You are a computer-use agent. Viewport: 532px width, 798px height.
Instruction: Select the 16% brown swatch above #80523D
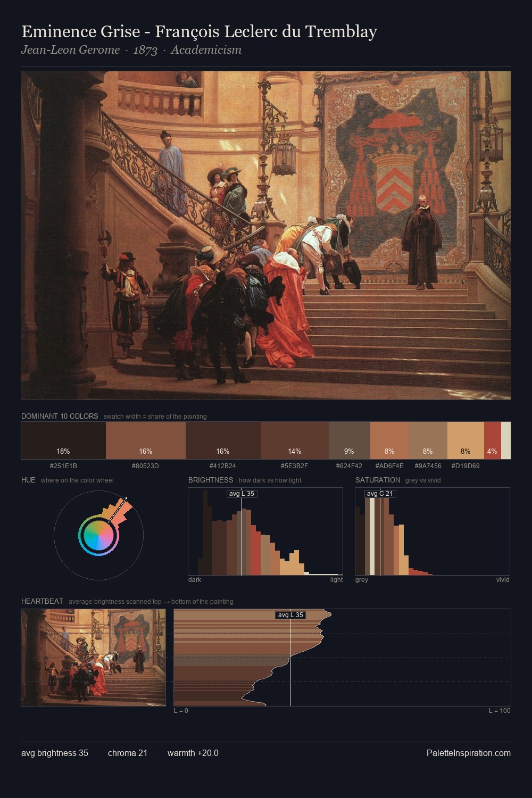pos(146,440)
